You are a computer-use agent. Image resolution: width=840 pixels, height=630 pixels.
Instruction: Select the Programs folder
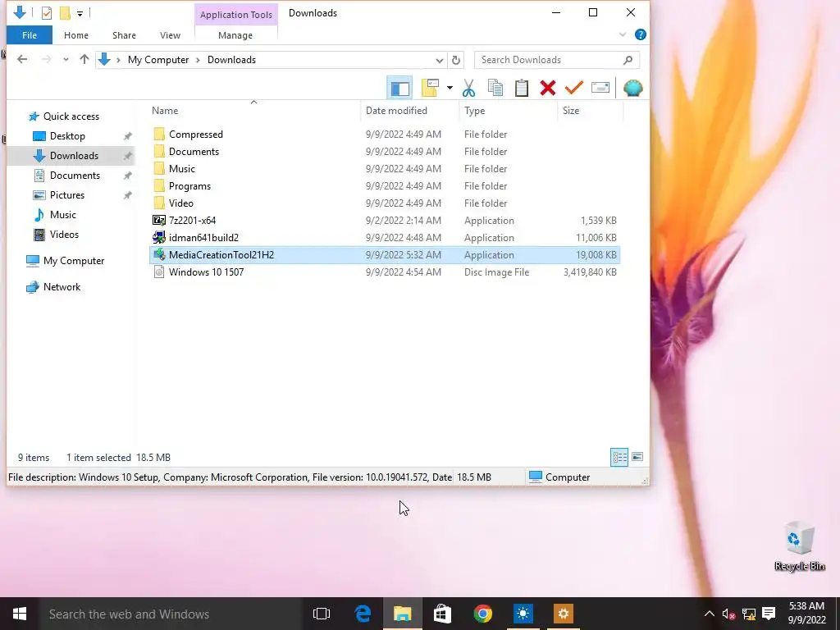[x=189, y=186]
